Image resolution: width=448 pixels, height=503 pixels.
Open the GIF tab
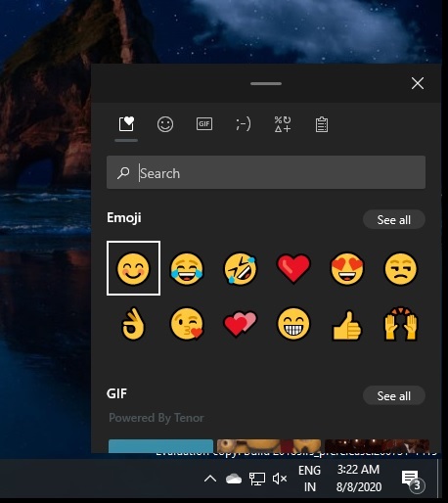tap(204, 124)
